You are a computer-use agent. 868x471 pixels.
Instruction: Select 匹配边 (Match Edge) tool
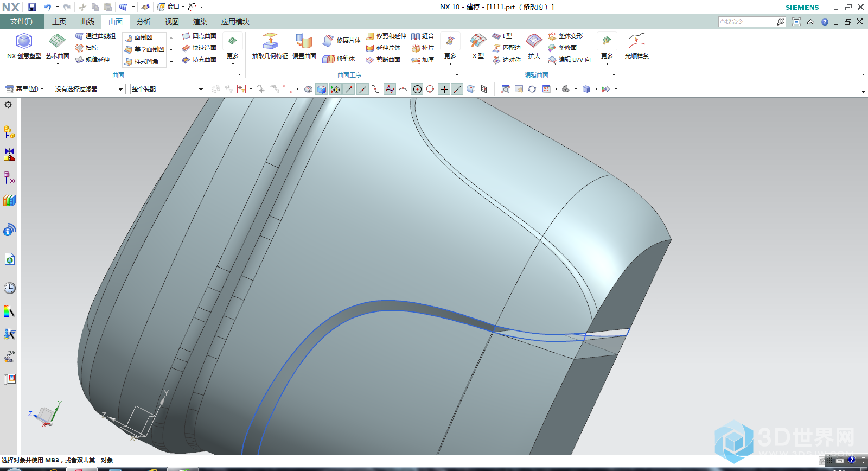(x=507, y=48)
